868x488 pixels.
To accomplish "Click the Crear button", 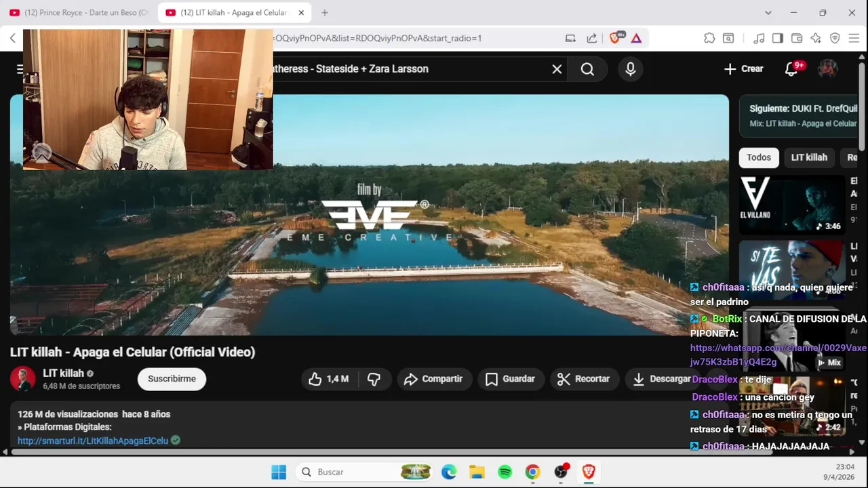I will coord(743,68).
